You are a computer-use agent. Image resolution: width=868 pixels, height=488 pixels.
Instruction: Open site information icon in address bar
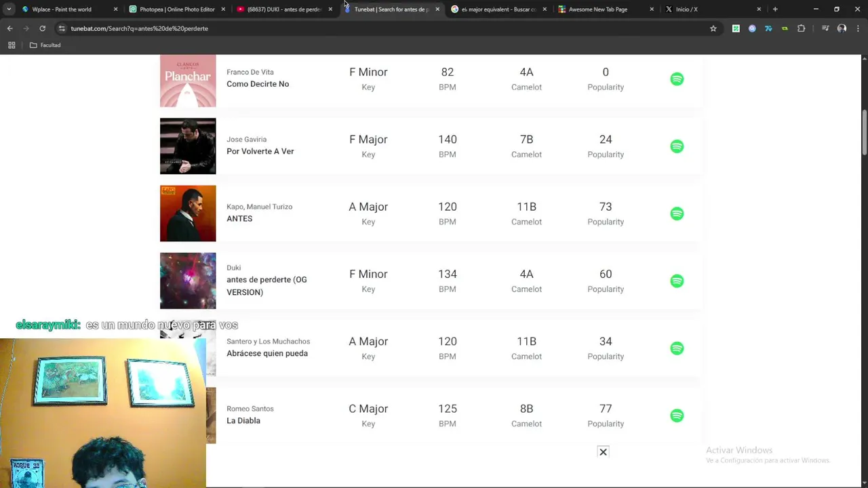62,28
